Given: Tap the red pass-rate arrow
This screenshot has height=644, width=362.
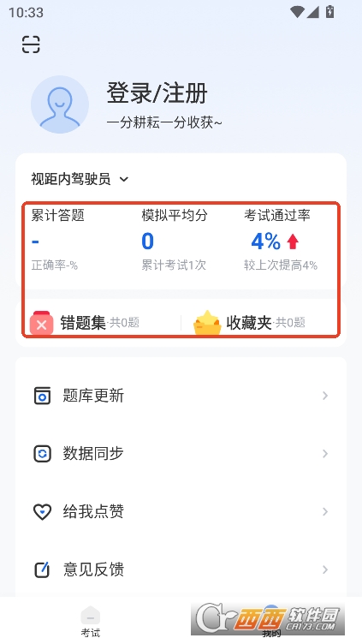Looking at the screenshot, I should click(x=293, y=241).
